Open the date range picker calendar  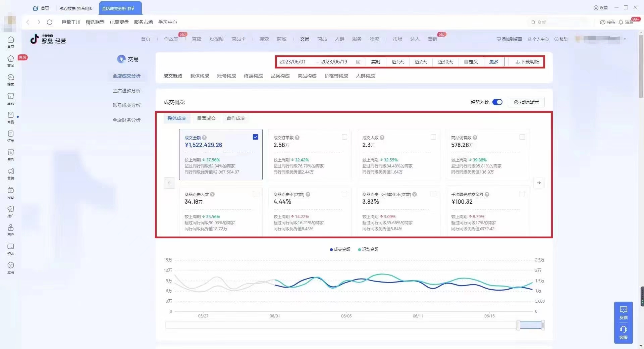[x=358, y=62]
